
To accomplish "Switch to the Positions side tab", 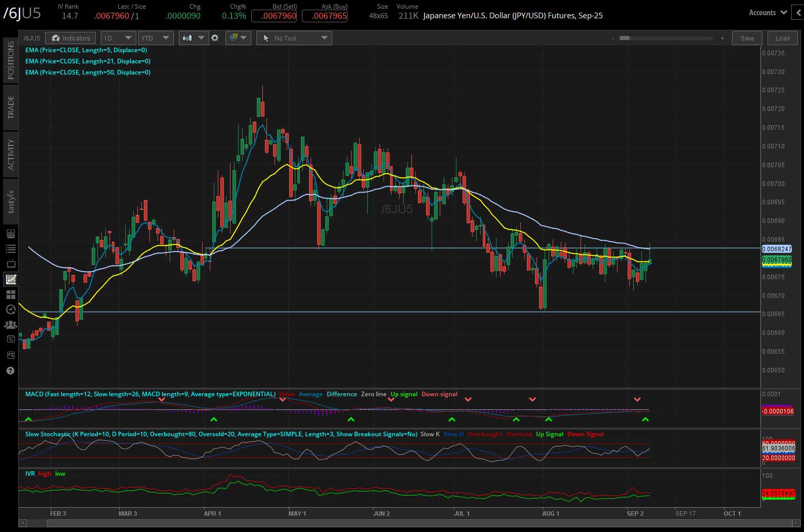I will pos(11,60).
